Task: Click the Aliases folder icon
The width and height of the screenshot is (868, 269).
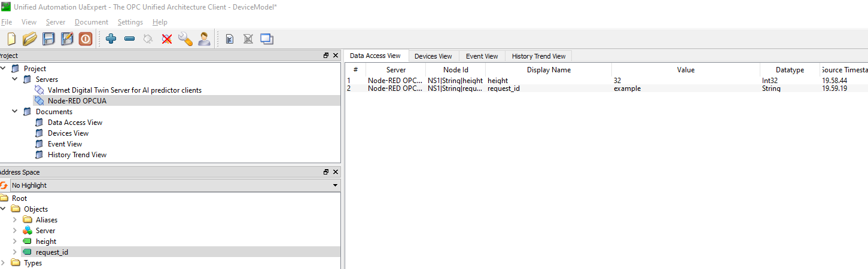Action: point(27,220)
